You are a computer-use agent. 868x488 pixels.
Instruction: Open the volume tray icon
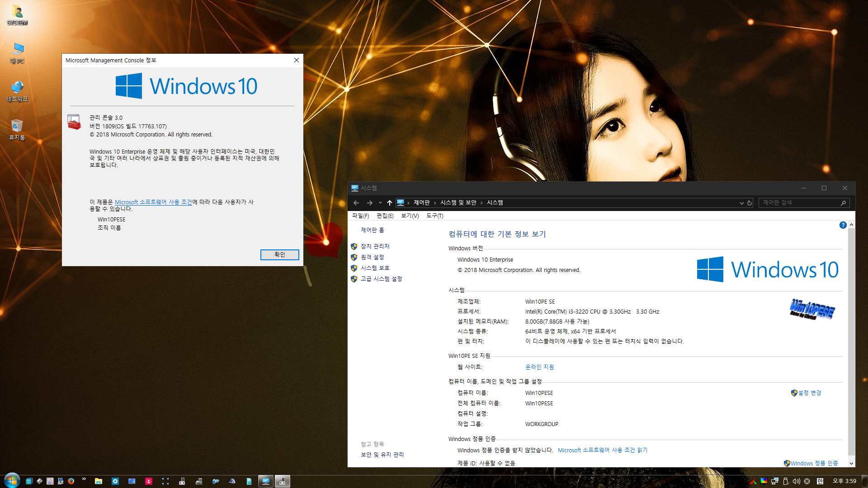point(796,481)
